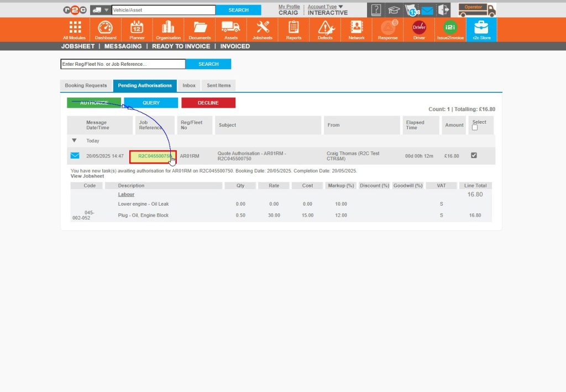Click the green AUTHORISE button
The image size is (566, 392).
[x=94, y=102]
